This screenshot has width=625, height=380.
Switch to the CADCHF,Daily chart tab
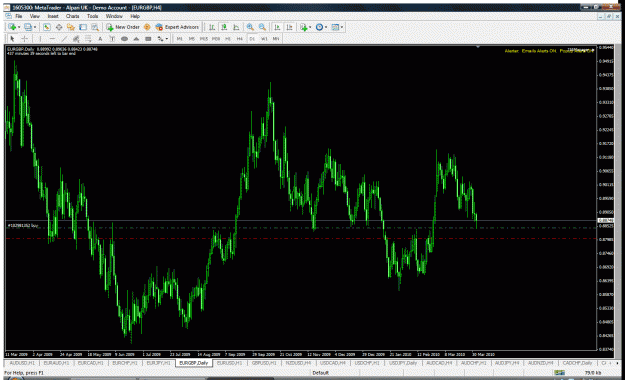coord(578,363)
